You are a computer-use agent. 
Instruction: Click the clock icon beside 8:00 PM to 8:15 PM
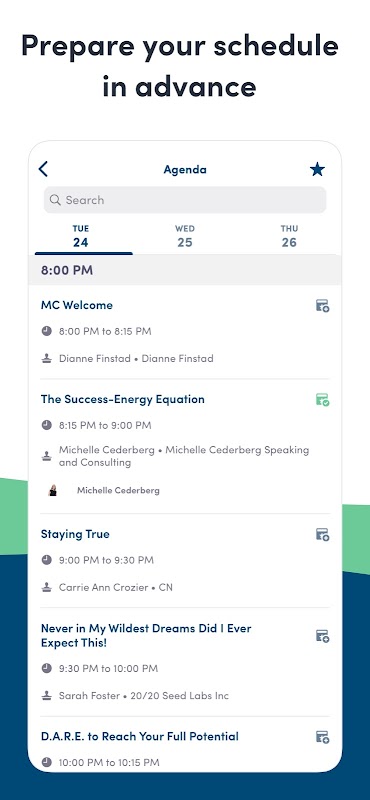pos(46,331)
